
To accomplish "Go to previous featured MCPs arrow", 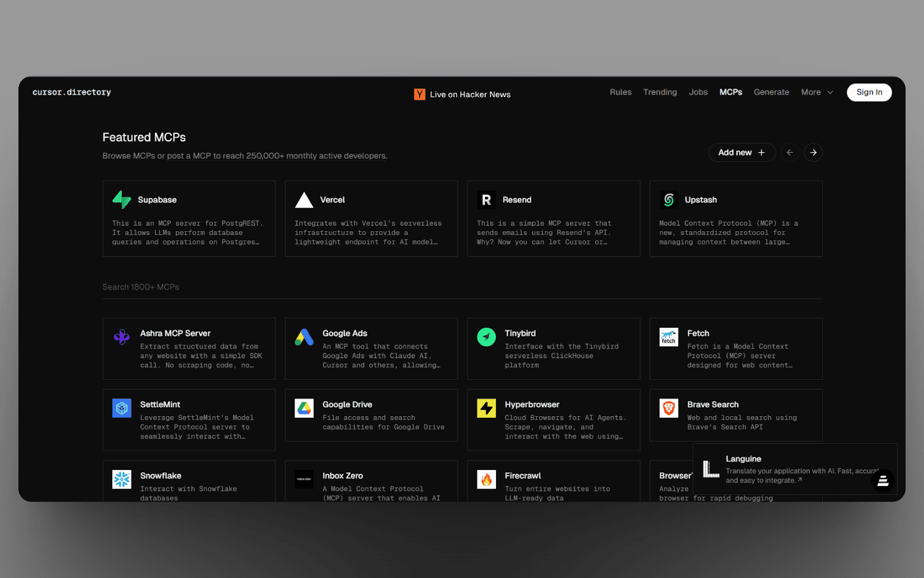I will coord(790,153).
